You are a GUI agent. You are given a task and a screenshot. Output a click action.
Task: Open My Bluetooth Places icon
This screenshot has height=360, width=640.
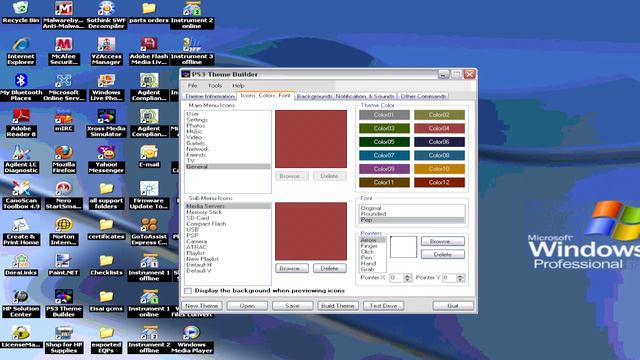pyautogui.click(x=20, y=87)
